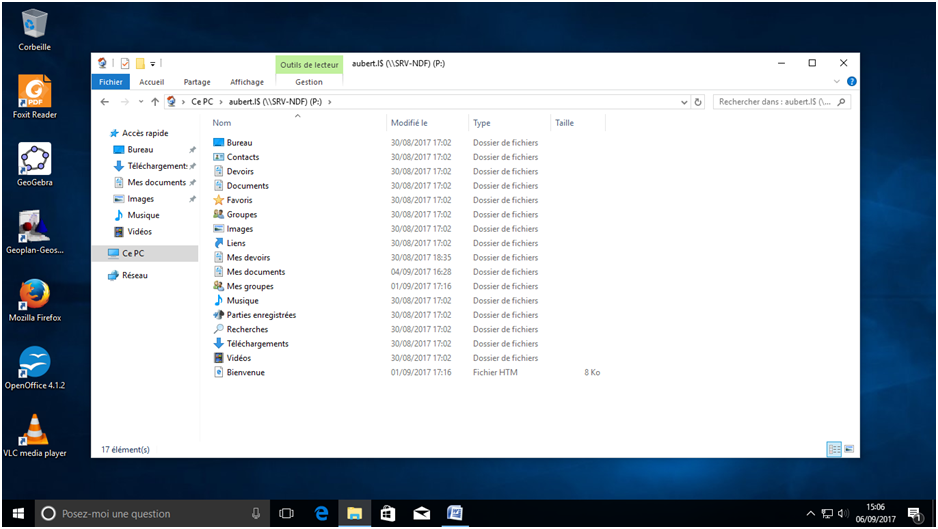Select the Bienvenue HTM file

point(245,372)
